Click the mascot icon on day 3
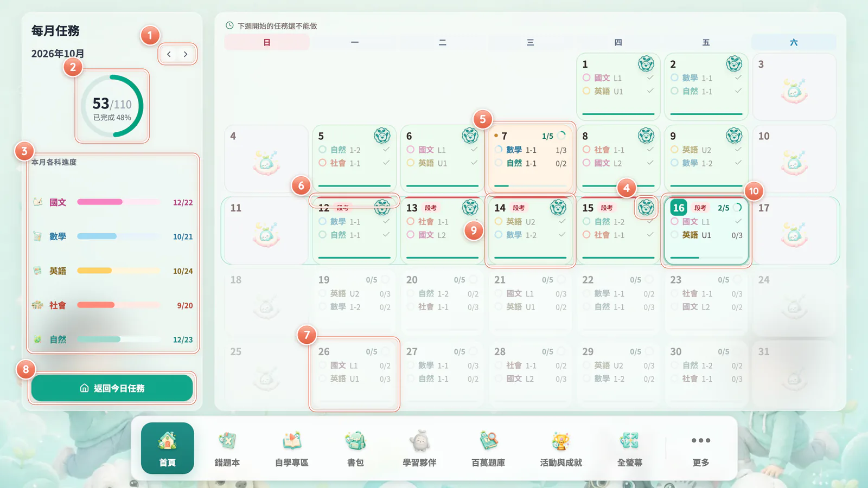Image resolution: width=868 pixels, height=488 pixels. click(794, 91)
